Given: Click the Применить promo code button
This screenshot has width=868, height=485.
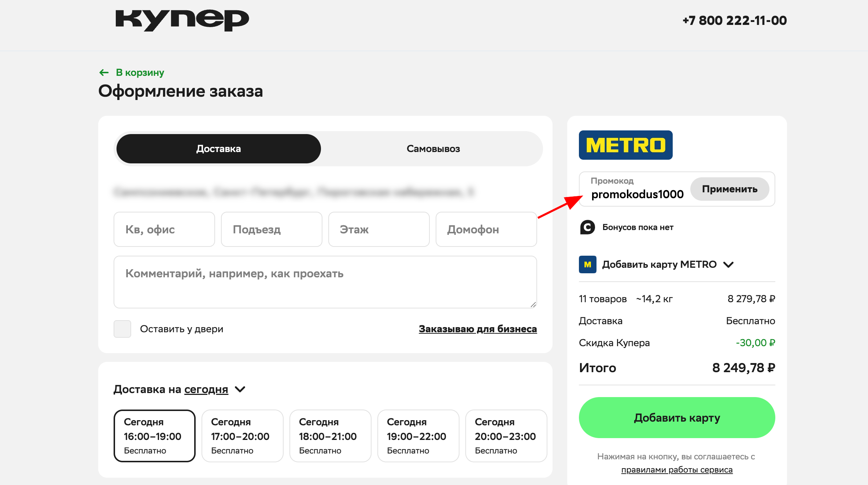Looking at the screenshot, I should 730,189.
